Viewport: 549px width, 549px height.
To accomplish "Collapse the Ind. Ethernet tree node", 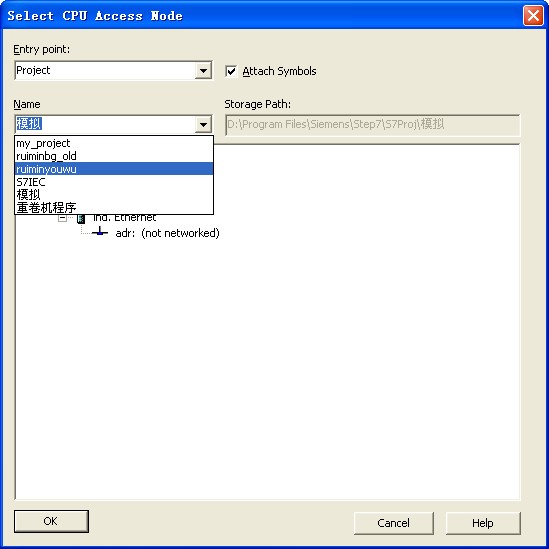I will (x=62, y=218).
